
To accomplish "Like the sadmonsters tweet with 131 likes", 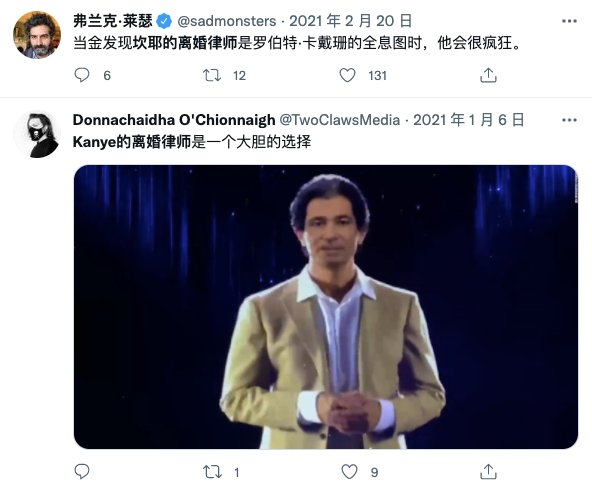I will coord(347,75).
